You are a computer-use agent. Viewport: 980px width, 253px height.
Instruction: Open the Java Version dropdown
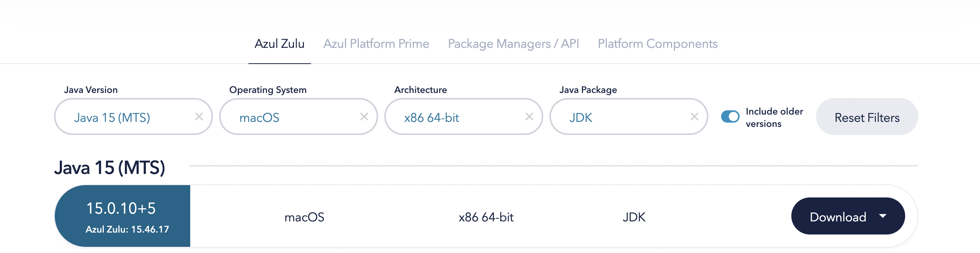tap(133, 116)
